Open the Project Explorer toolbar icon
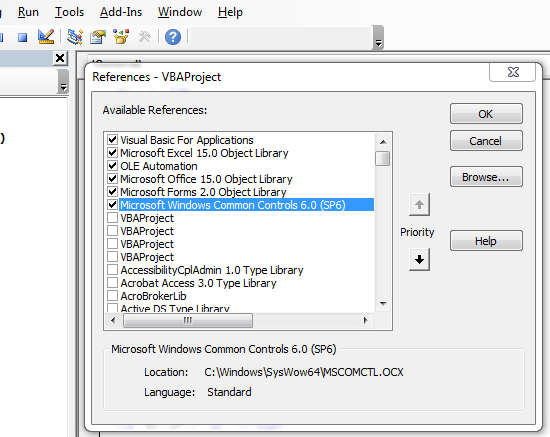 (x=75, y=36)
